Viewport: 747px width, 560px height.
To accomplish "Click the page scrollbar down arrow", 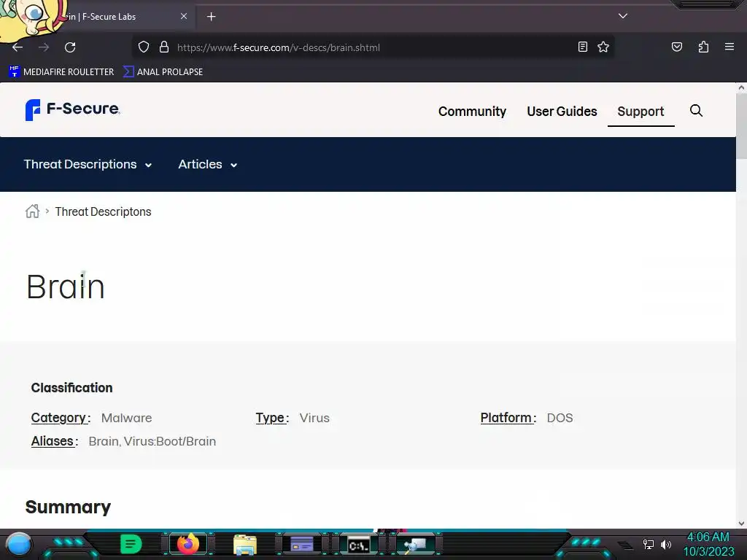I will [741, 524].
